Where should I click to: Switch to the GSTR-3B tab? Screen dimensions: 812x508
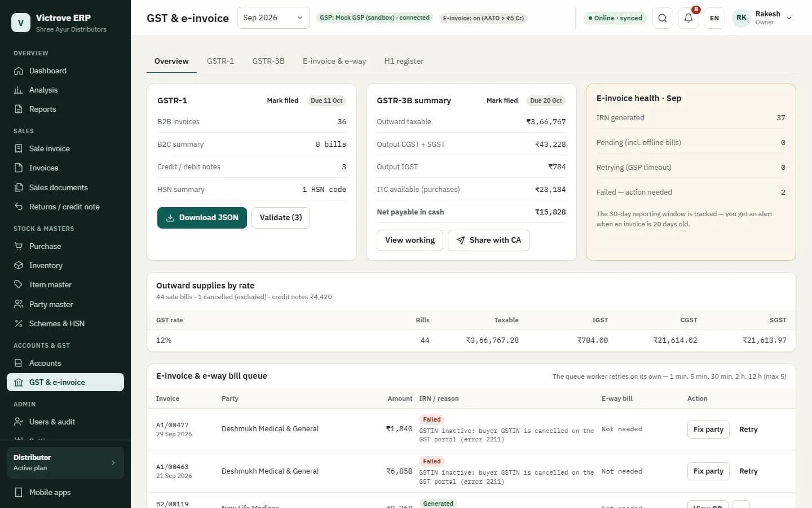tap(268, 61)
